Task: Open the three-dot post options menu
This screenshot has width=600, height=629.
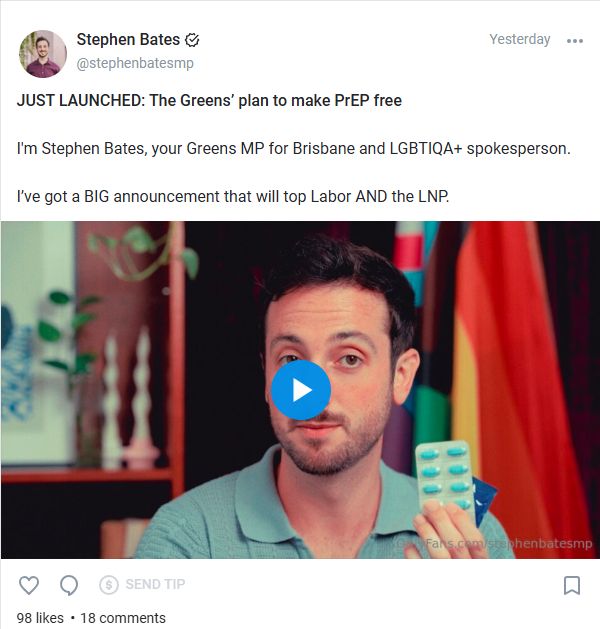Action: pyautogui.click(x=575, y=41)
